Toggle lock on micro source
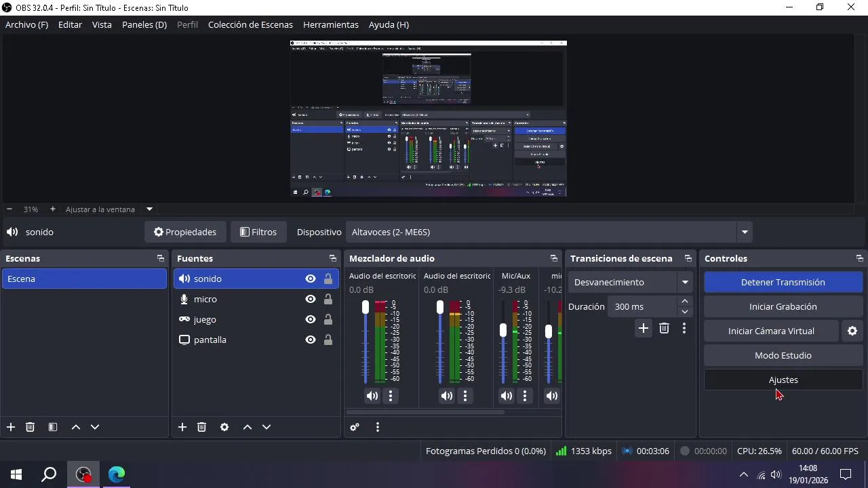The image size is (868, 488). click(328, 299)
